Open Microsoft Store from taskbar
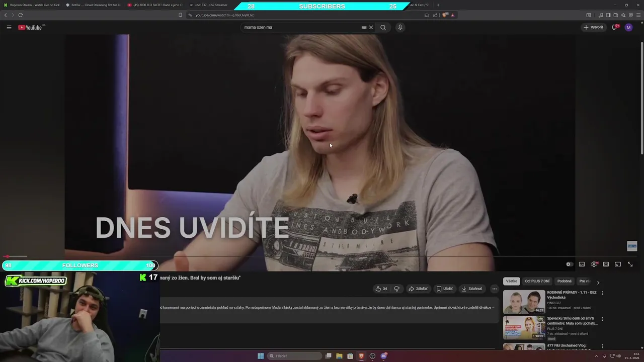Screen dimensions: 644x362 350,356
